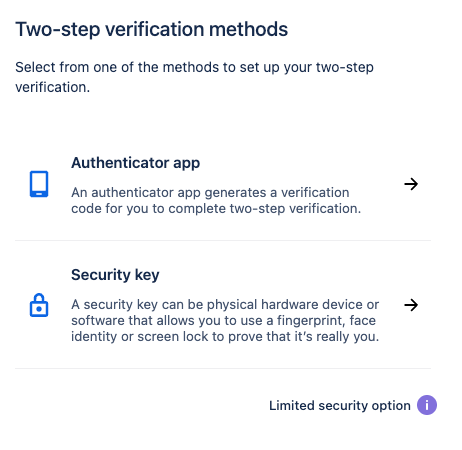This screenshot has height=450, width=462.
Task: Select the Authenticator app heading
Action: click(135, 163)
